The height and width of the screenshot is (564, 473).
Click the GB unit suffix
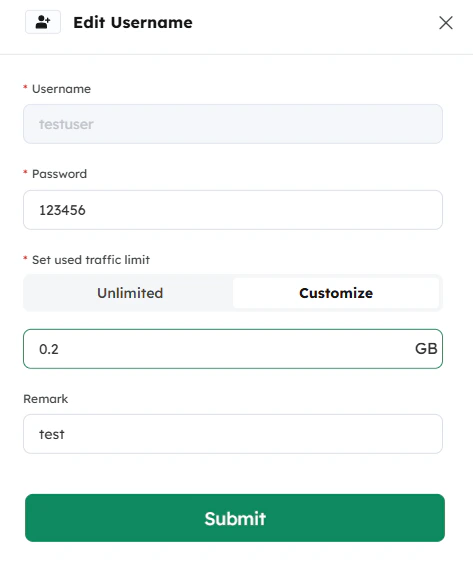click(x=426, y=349)
